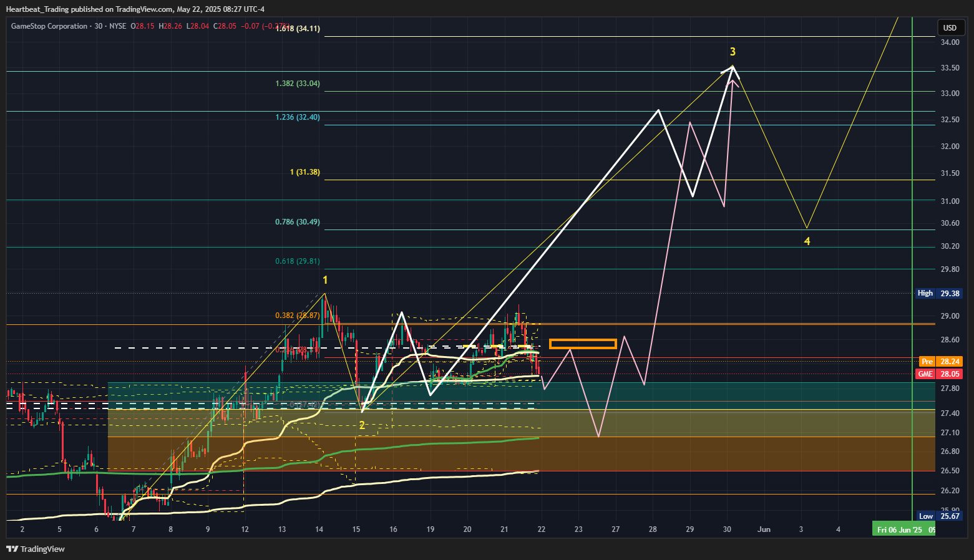Select the yellow wave 4 label
Viewport: 974px width, 560px height.
(x=807, y=241)
